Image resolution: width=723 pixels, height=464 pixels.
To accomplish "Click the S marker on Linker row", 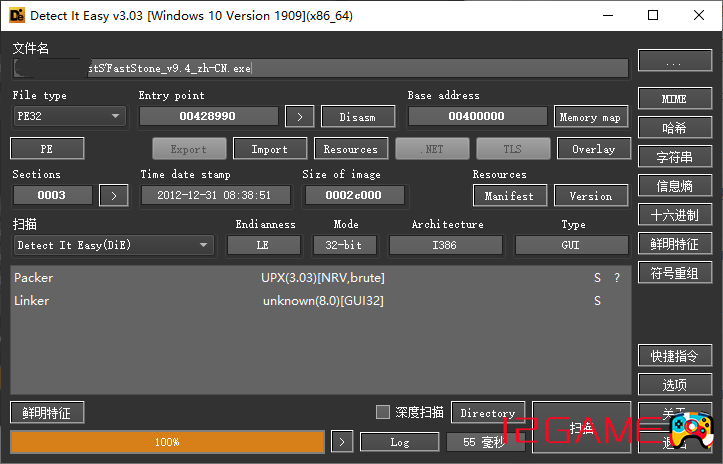I will 598,301.
